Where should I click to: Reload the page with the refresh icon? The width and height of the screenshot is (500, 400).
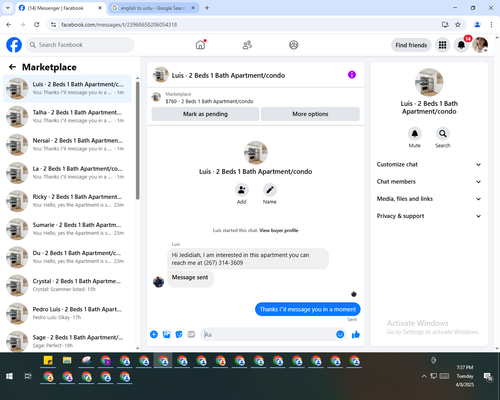click(37, 25)
